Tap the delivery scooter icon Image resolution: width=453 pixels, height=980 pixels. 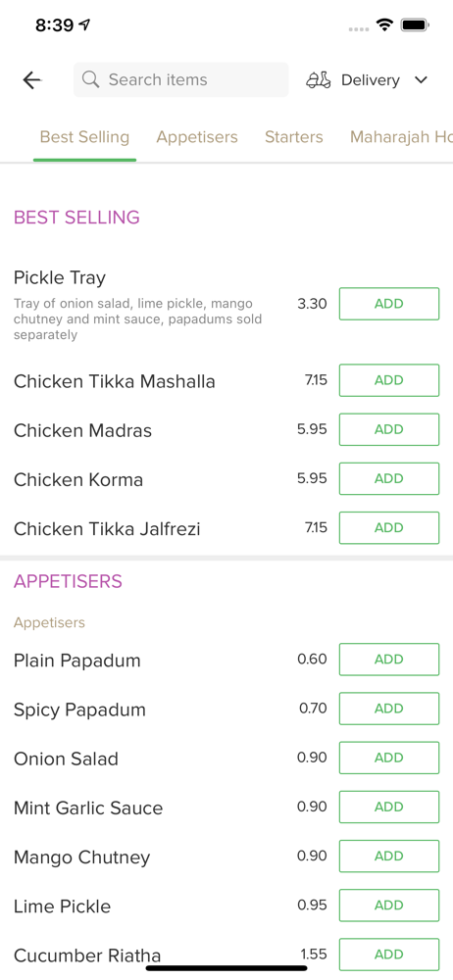(x=319, y=80)
